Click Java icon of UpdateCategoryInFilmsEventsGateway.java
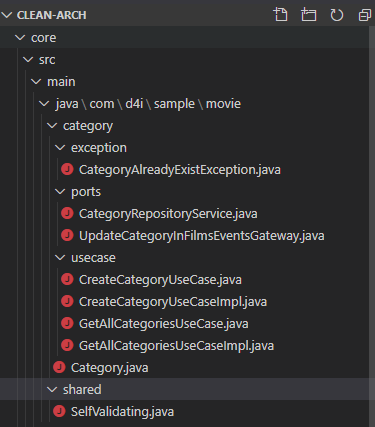The height and width of the screenshot is (427, 375). [x=67, y=235]
